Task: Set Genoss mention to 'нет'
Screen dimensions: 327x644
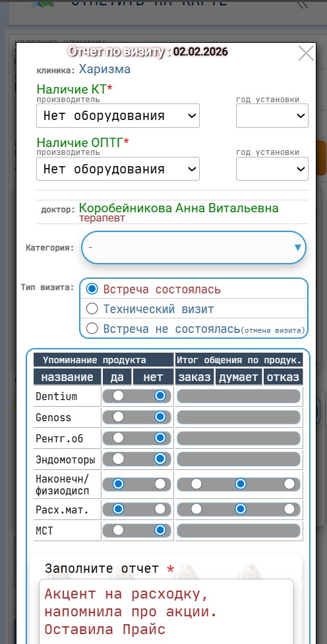Action: coord(160,417)
